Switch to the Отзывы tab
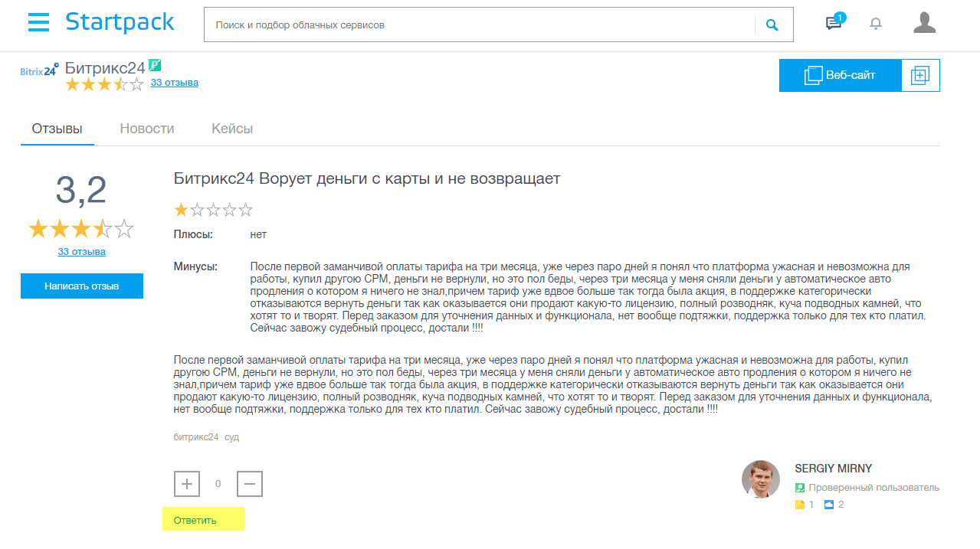Viewport: 980px width, 549px height. [x=57, y=129]
